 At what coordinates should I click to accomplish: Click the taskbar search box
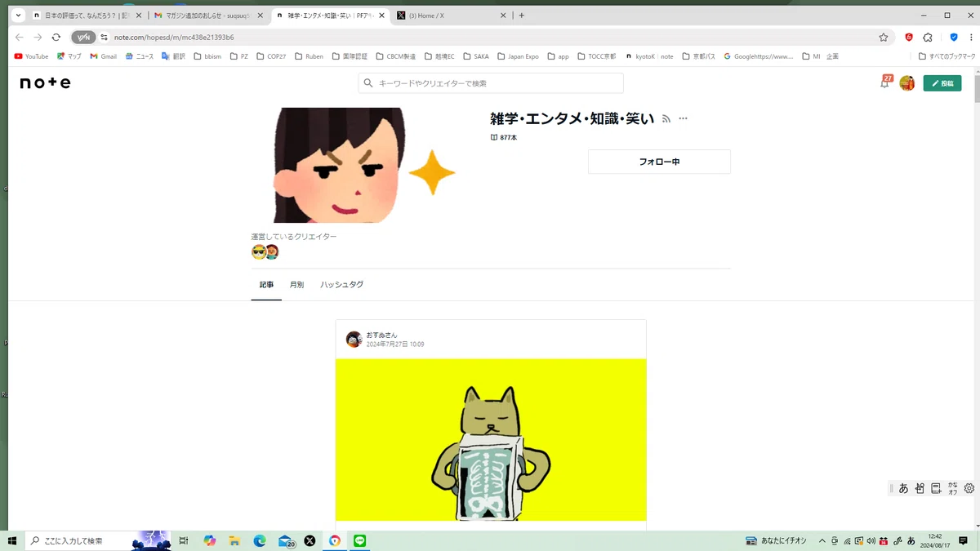pyautogui.click(x=96, y=540)
